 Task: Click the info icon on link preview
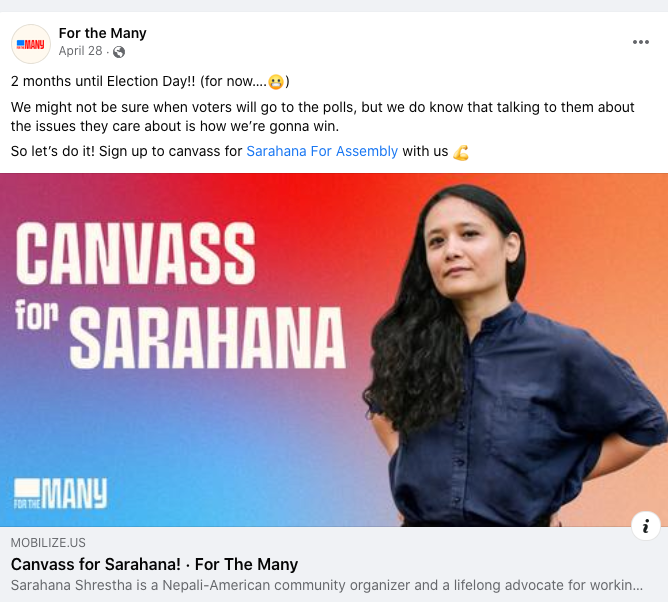(645, 526)
